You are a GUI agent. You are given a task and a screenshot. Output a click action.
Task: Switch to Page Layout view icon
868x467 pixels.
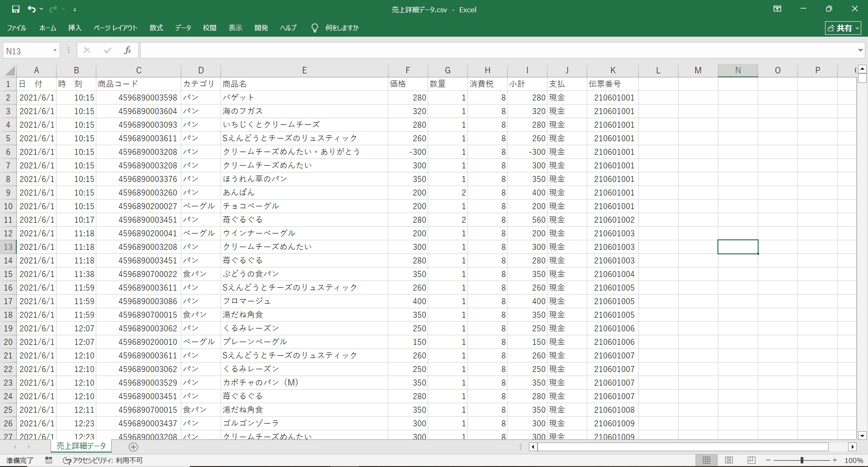click(x=729, y=460)
